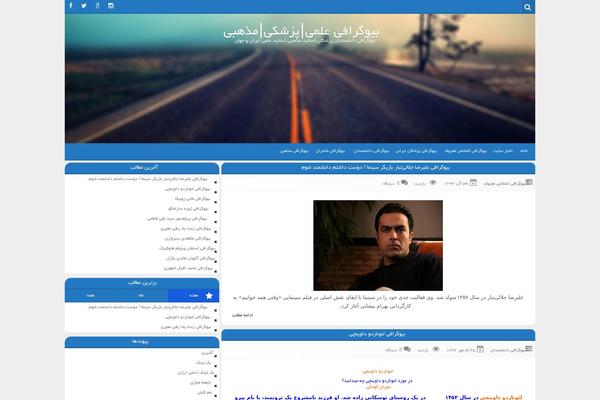The image size is (600, 400).
Task: Open لئوناردو داوینچی link in top posts list
Action: tap(188, 317)
